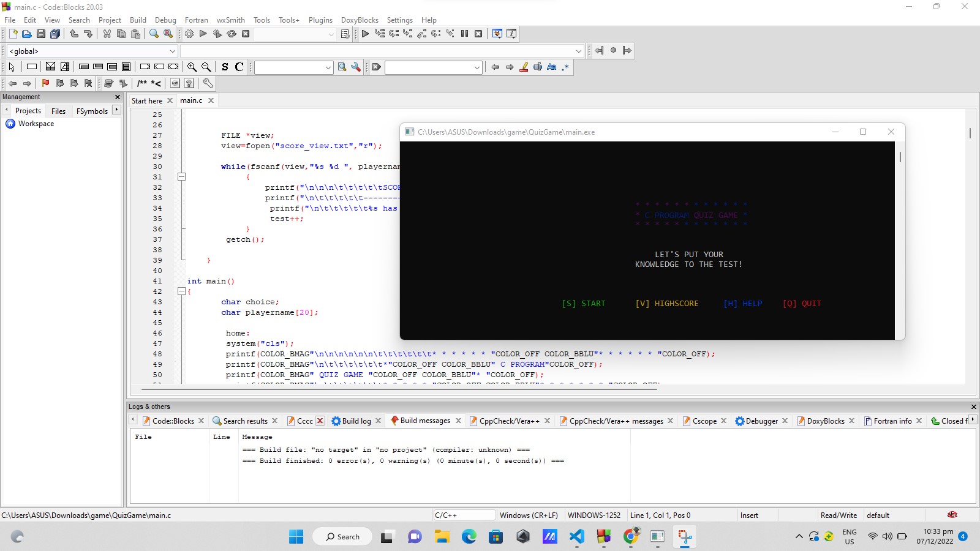Toggle bookmark using the red flag icon
The image size is (980, 551).
coord(45,83)
